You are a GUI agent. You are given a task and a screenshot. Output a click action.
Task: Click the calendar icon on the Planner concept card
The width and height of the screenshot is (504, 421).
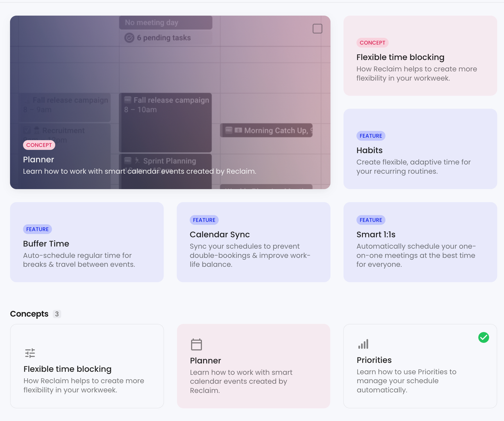196,344
